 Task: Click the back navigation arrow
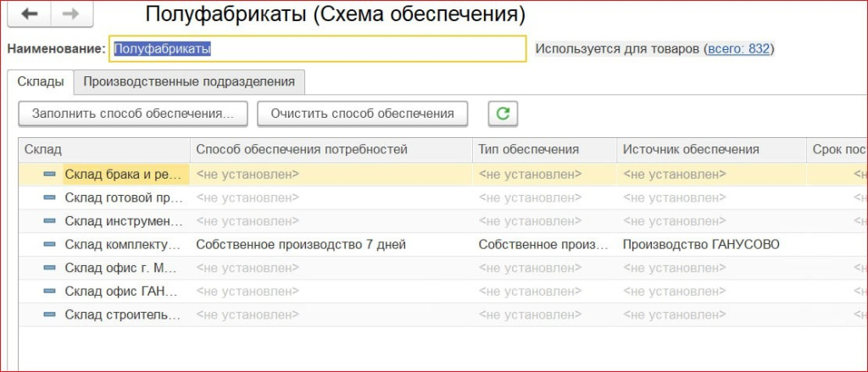tap(30, 14)
